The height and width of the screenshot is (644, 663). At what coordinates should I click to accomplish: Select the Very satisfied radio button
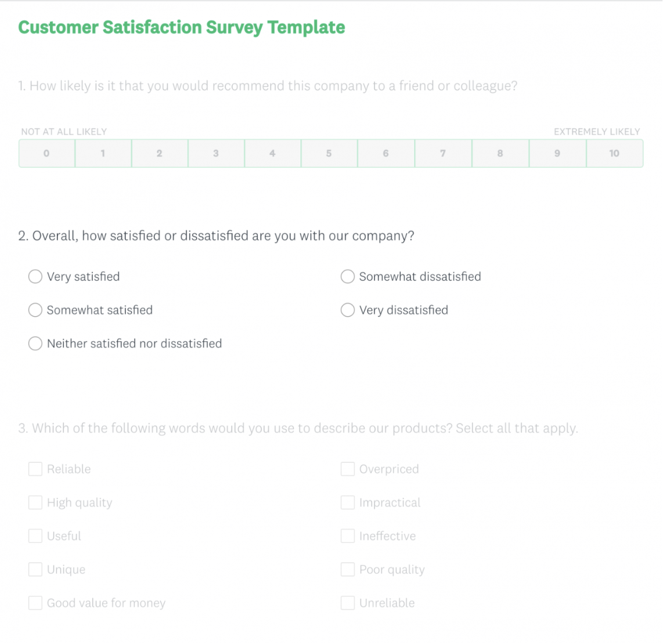(x=35, y=277)
